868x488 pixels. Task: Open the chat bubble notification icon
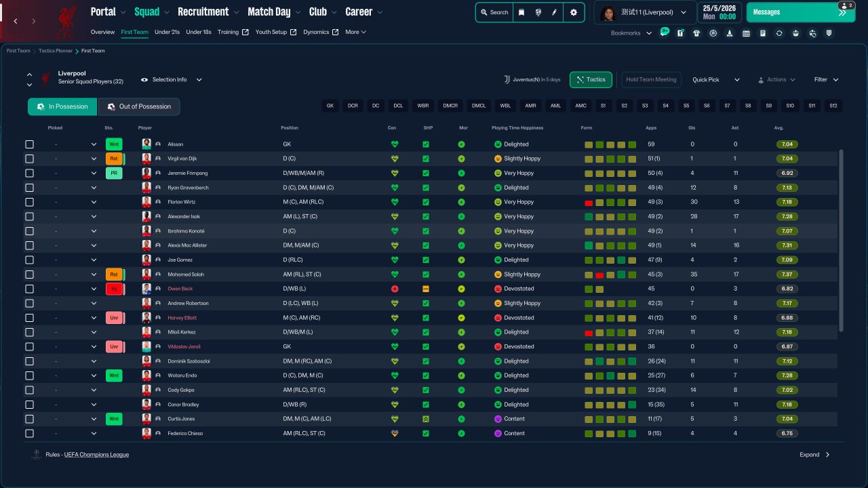664,33
